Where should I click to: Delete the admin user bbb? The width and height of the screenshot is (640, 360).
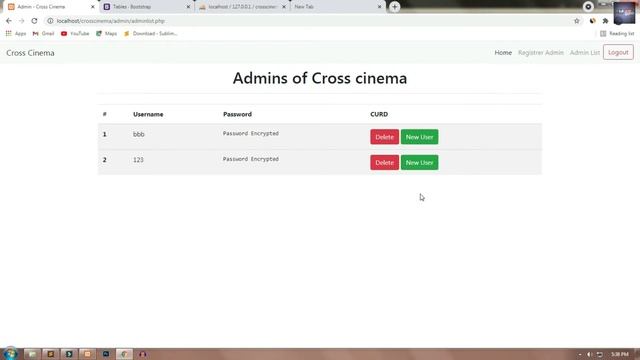point(384,137)
